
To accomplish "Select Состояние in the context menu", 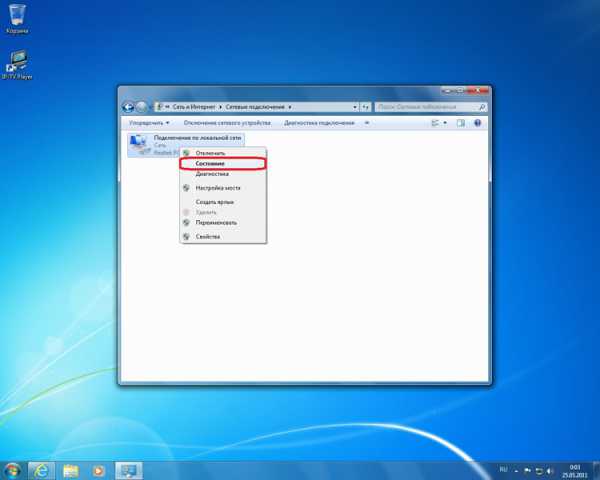I will [x=210, y=163].
